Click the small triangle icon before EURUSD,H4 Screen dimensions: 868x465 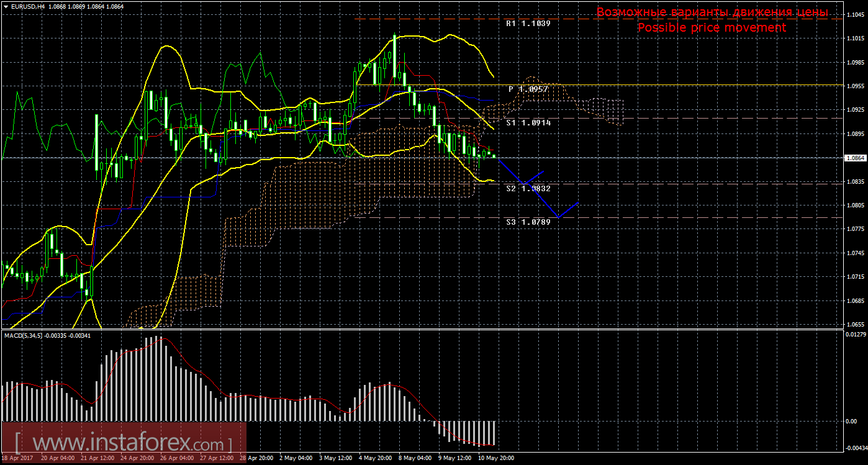pyautogui.click(x=6, y=6)
